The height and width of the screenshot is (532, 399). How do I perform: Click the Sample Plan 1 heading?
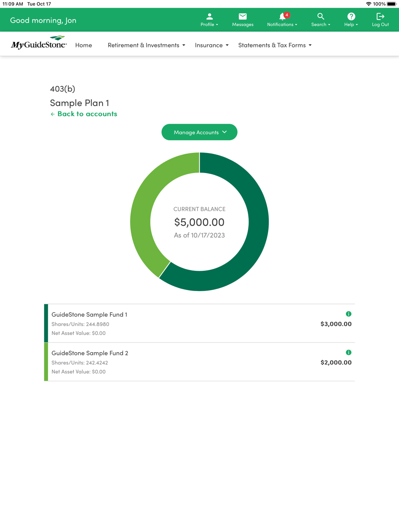(79, 102)
